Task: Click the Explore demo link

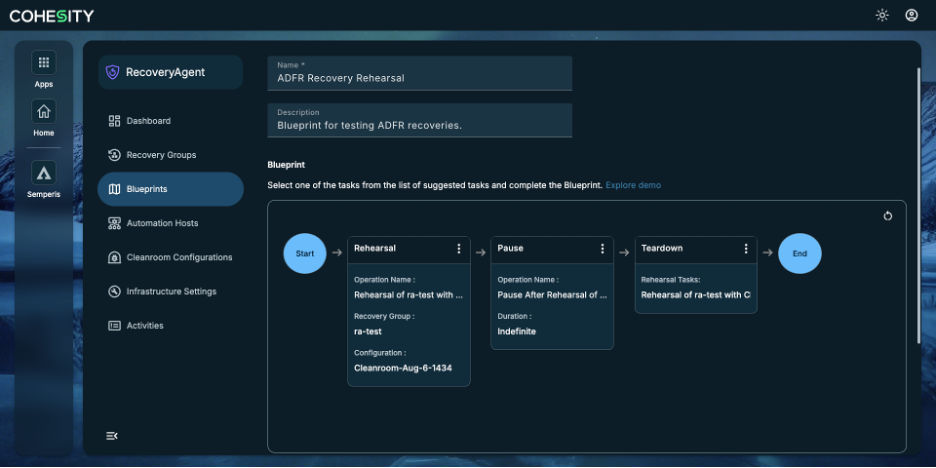Action: [x=633, y=185]
